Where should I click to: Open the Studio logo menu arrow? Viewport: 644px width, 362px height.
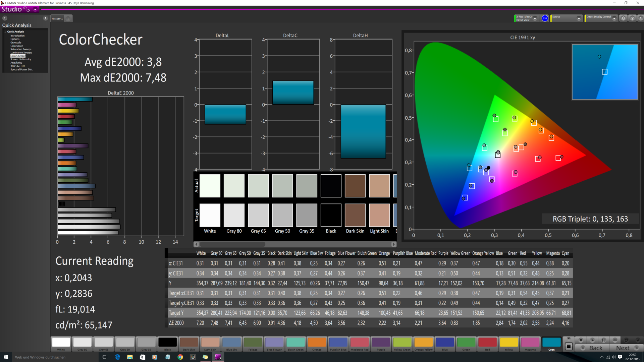point(35,10)
